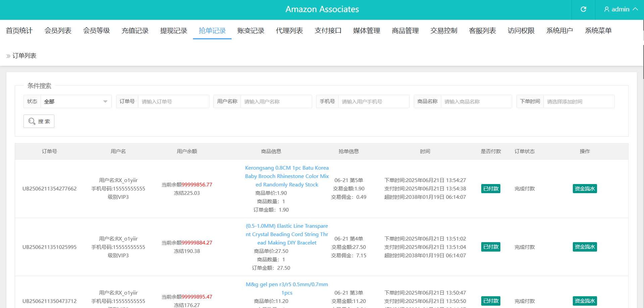Open Elastic Line Beading Cord product link
This screenshot has width=644, height=308.
point(287,234)
